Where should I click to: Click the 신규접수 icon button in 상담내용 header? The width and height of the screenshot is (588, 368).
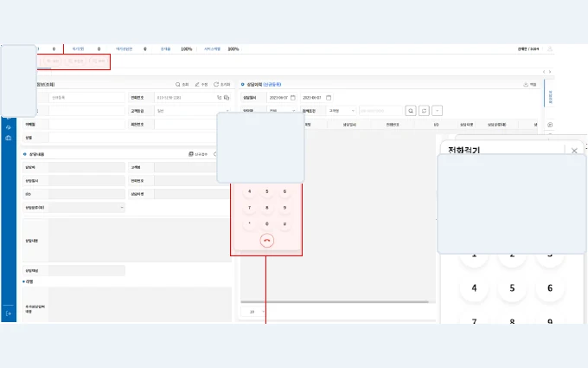coord(198,154)
